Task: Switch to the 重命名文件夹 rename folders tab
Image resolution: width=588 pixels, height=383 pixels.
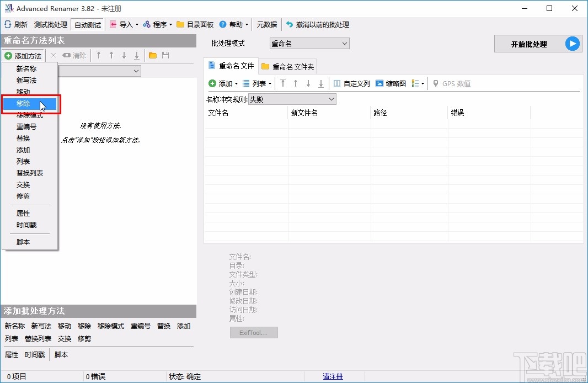Action: [x=288, y=66]
